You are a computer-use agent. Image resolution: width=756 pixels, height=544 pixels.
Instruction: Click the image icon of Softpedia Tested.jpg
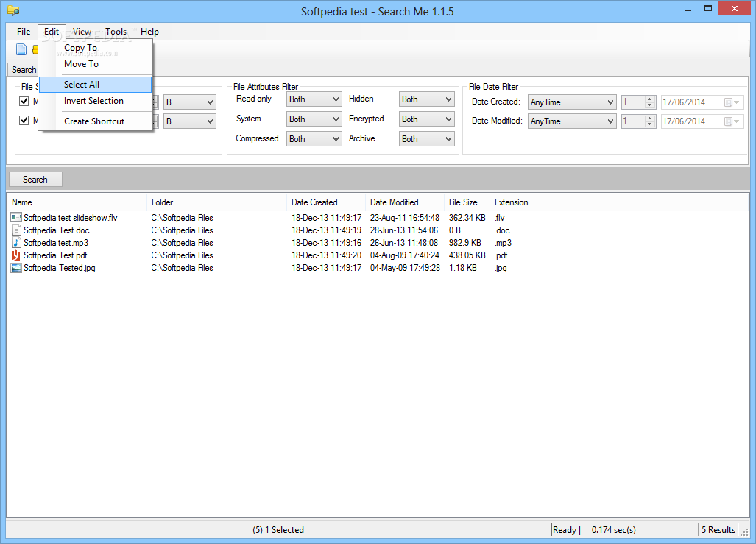click(x=16, y=268)
